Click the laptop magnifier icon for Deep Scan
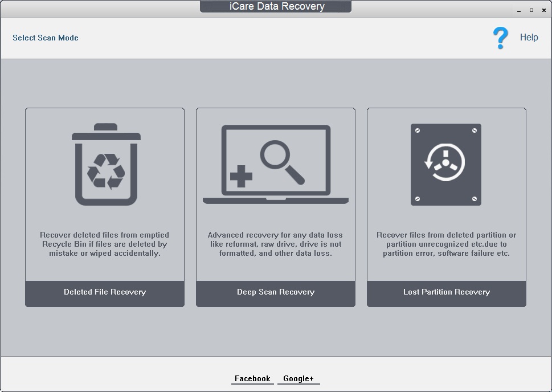The image size is (552, 392). [275, 162]
